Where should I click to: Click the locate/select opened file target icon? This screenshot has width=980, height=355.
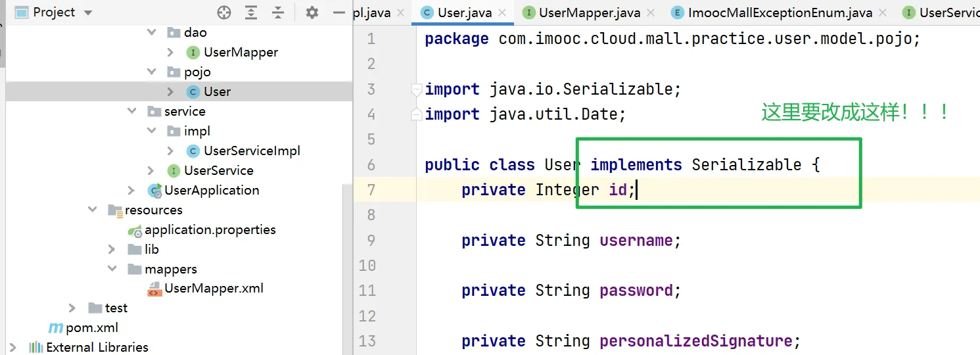[x=224, y=12]
